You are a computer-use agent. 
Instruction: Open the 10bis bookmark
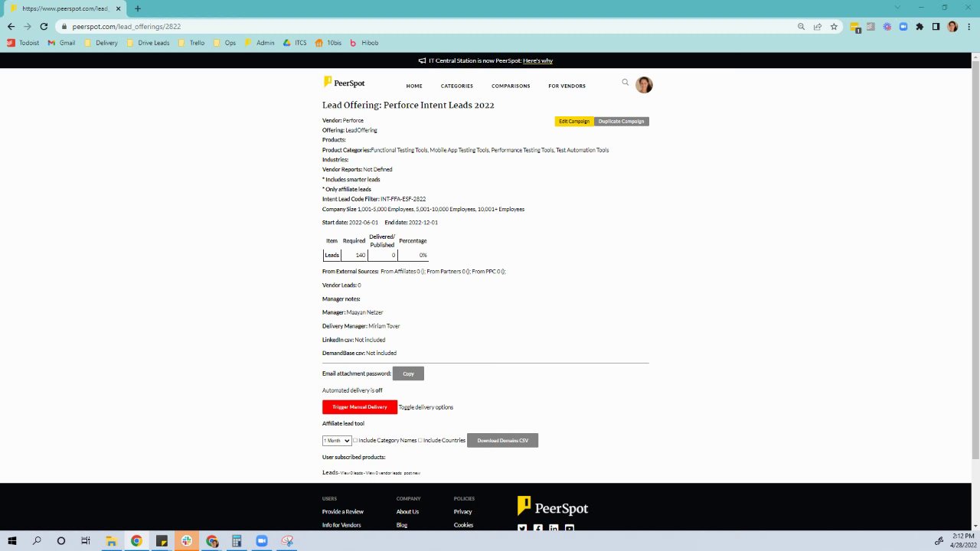pos(328,43)
